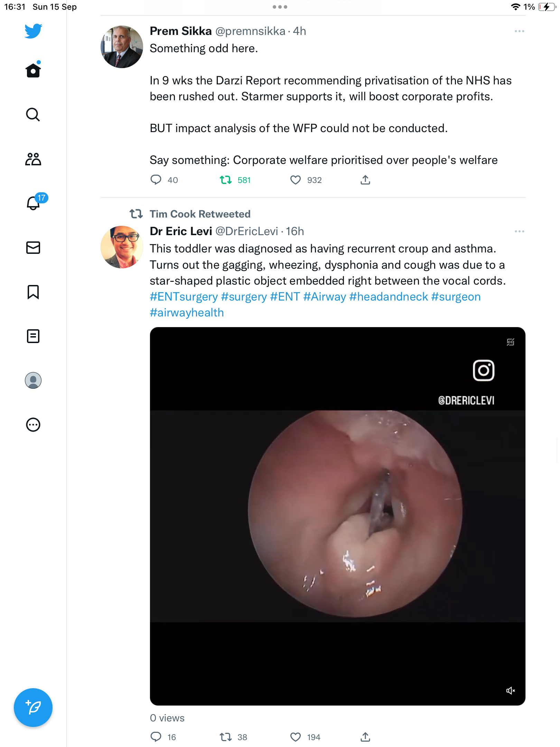560x747 pixels.
Task: Reply to Dr Eric Levi's tweet
Action: click(x=156, y=737)
